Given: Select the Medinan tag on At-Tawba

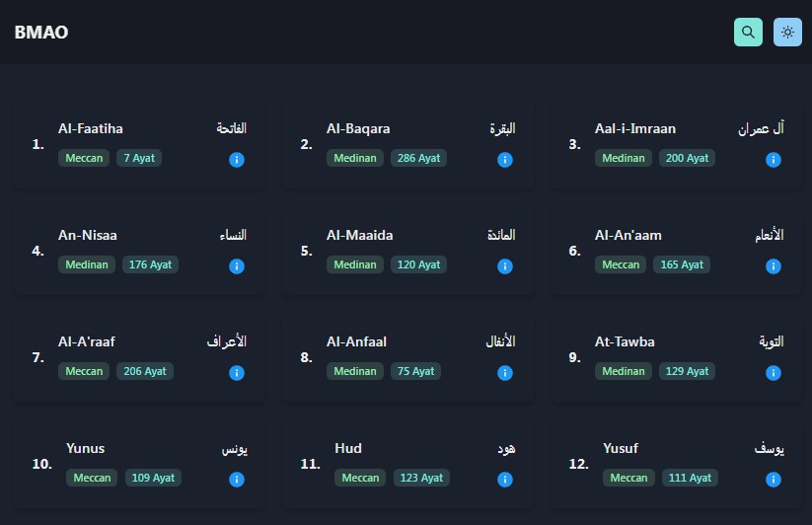Looking at the screenshot, I should (x=623, y=371).
